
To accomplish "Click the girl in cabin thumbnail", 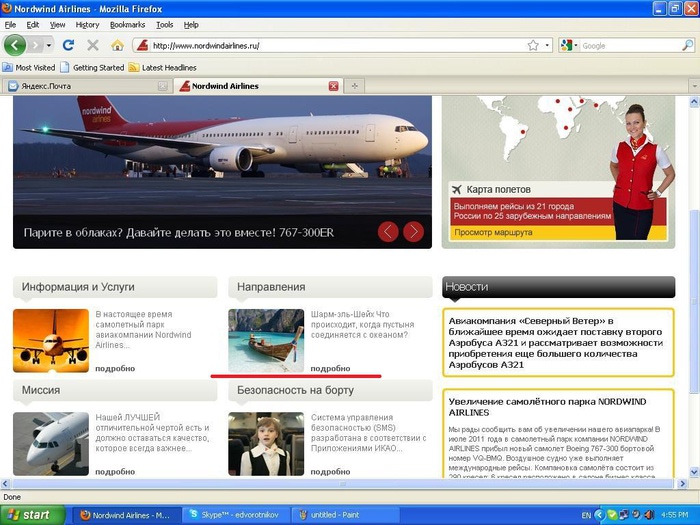I will (266, 444).
